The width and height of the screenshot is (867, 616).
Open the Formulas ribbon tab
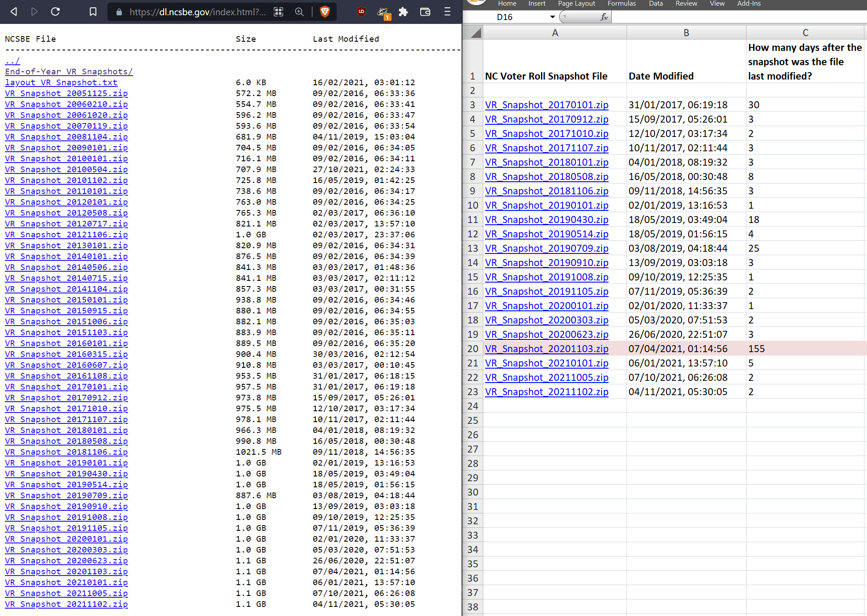622,3
